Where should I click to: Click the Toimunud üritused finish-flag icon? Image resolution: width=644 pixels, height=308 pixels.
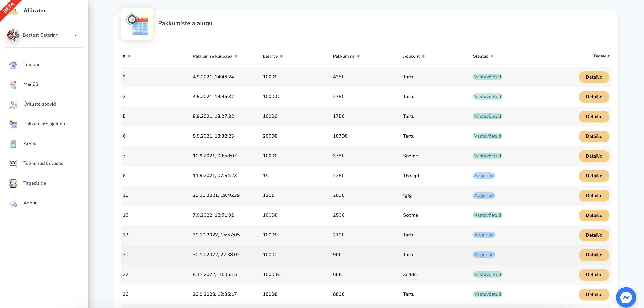(x=13, y=164)
